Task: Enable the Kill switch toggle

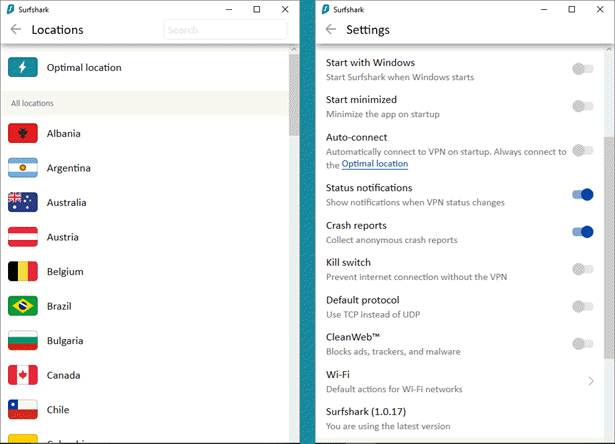Action: [582, 269]
